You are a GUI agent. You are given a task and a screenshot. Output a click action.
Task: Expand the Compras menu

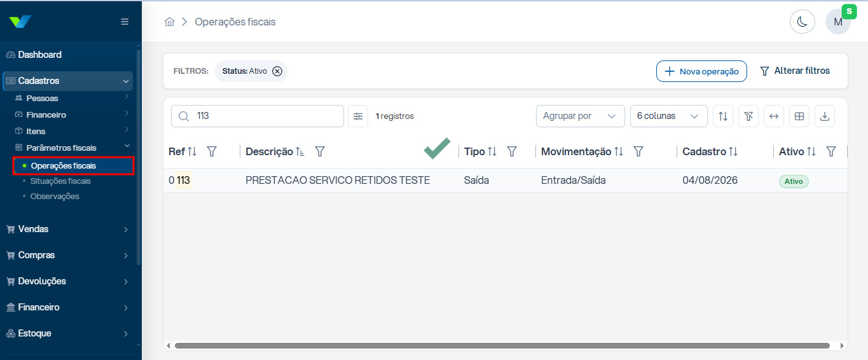67,255
